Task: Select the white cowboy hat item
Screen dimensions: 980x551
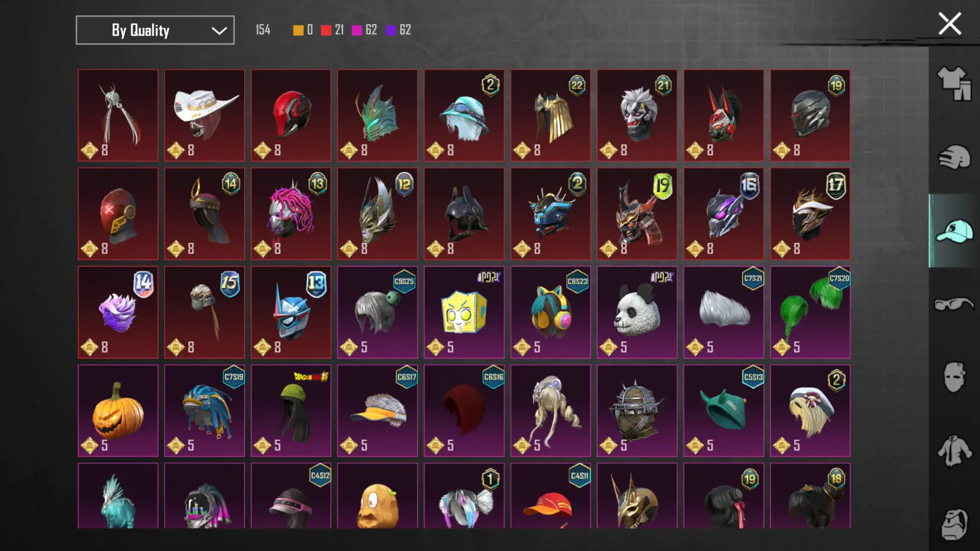Action: [204, 115]
